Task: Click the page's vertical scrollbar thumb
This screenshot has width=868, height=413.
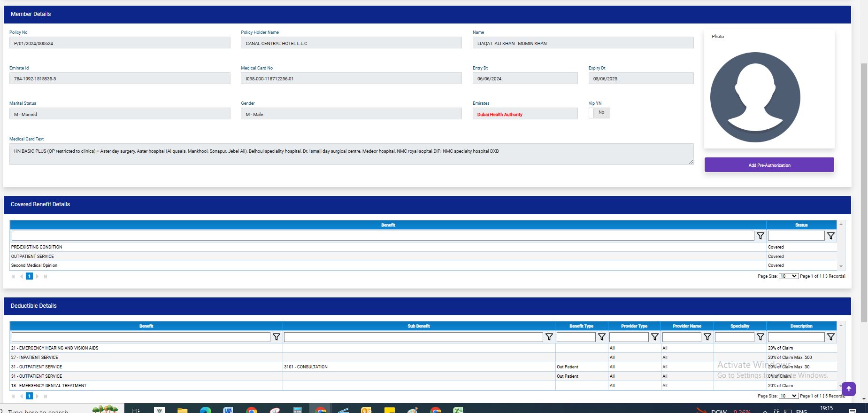Action: (864, 193)
